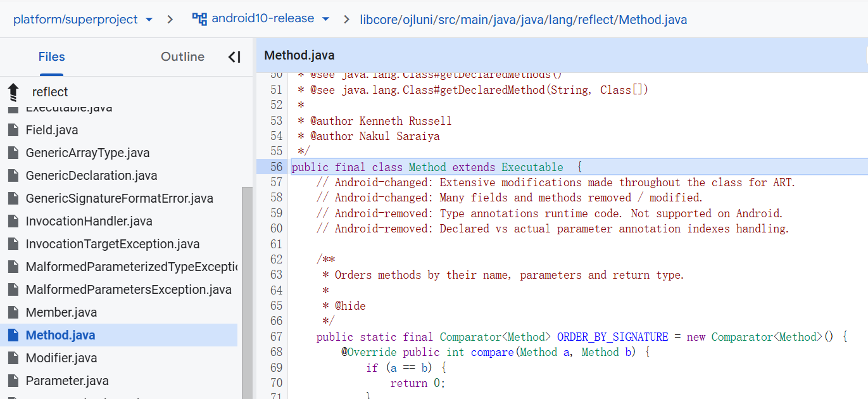Click file icon next to InvocationTargetException.java
868x399 pixels.
pyautogui.click(x=13, y=244)
